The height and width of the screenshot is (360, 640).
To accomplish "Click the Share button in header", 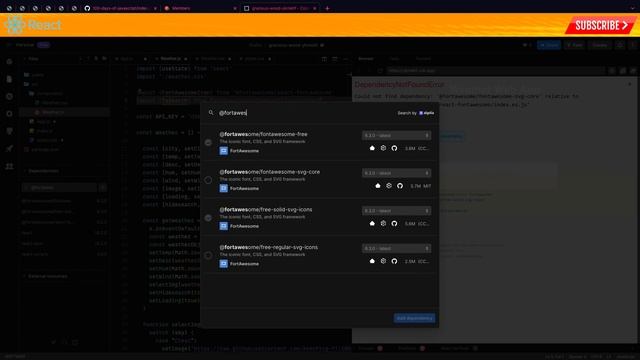I will (x=549, y=45).
